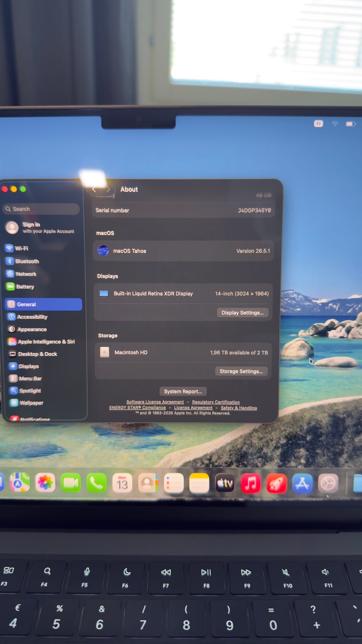Launch FaceTime from the Dock
Image resolution: width=362 pixels, height=644 pixels.
coord(71,483)
